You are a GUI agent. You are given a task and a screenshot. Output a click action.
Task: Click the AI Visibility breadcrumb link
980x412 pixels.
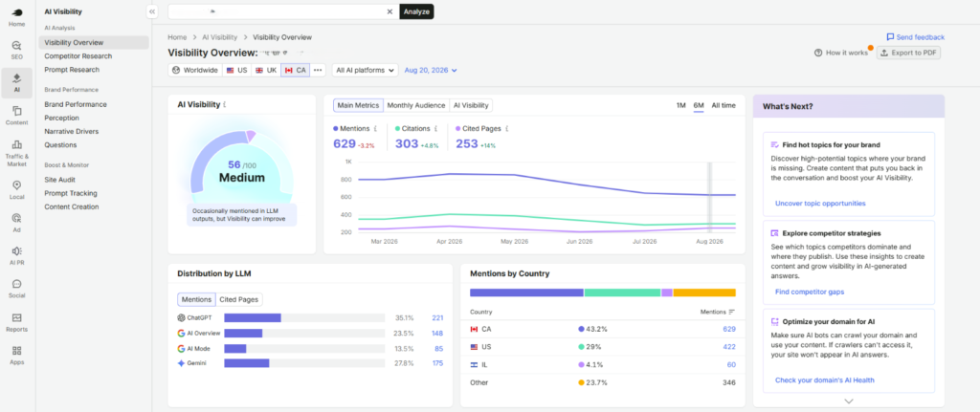point(219,37)
